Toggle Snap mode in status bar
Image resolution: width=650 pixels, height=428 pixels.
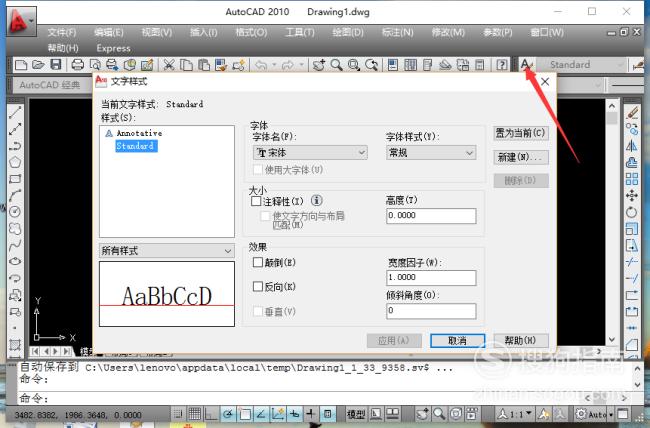(178, 413)
